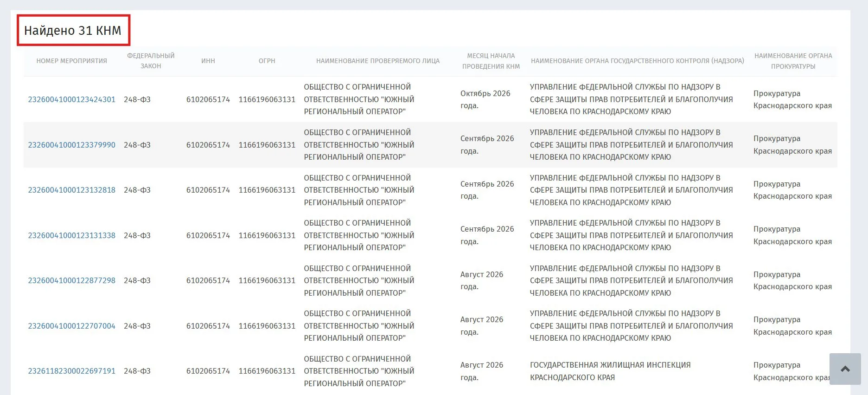
Task: Open event number 23260041000122707004
Action: click(72, 326)
